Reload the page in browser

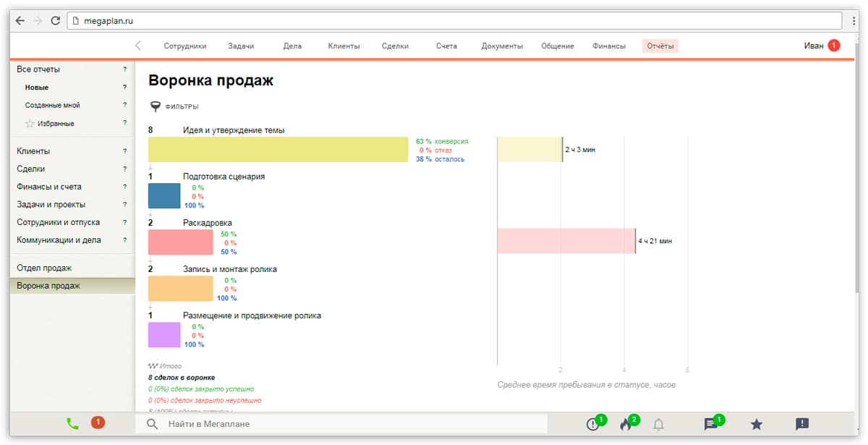pyautogui.click(x=55, y=21)
